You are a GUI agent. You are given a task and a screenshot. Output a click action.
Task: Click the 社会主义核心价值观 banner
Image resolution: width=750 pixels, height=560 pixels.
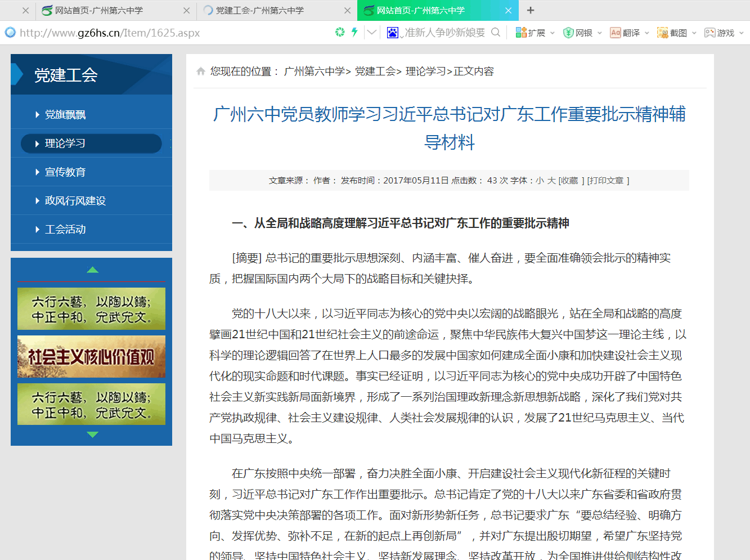(x=91, y=357)
